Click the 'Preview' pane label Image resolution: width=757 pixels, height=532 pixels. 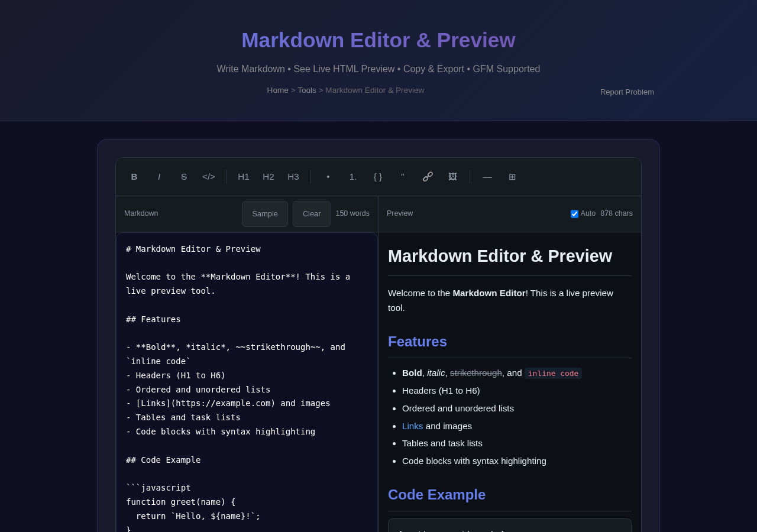pos(400,213)
